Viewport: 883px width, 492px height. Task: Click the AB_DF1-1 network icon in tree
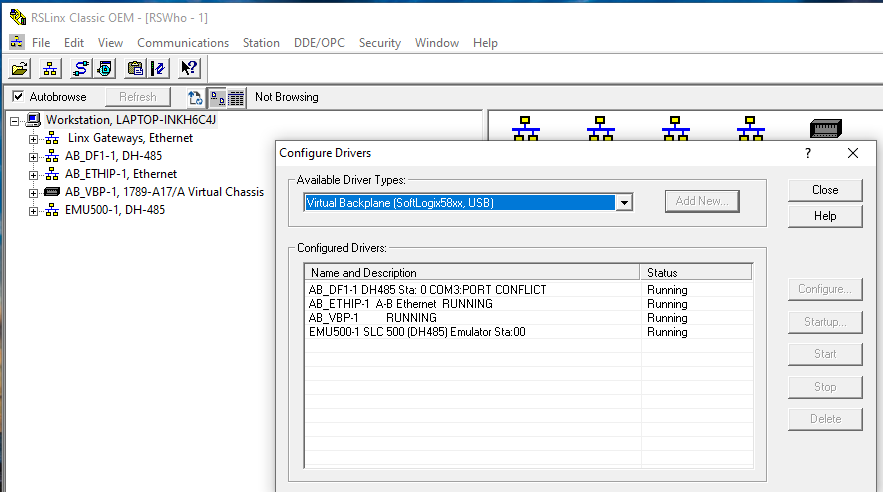pos(52,156)
